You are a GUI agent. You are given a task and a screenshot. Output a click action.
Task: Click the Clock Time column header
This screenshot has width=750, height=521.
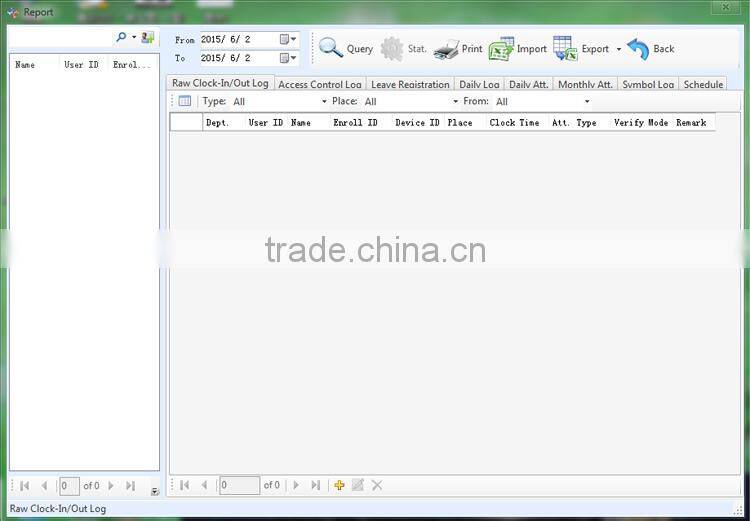pos(515,123)
